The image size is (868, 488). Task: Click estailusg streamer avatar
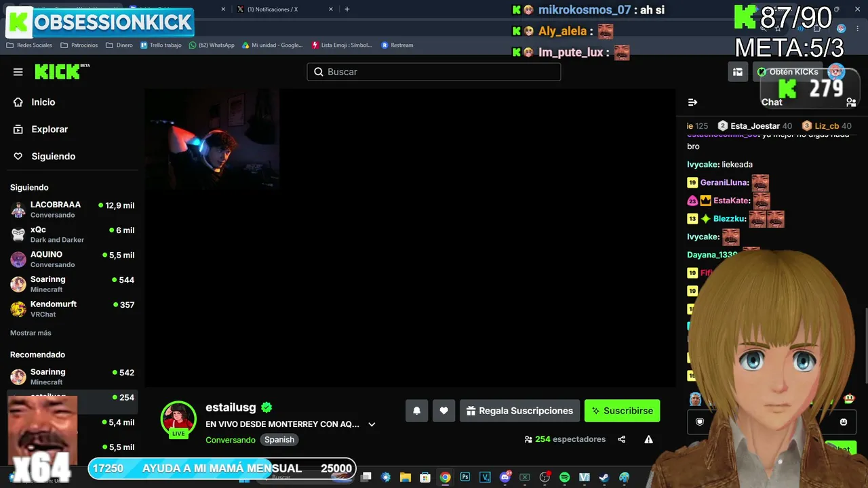(178, 418)
